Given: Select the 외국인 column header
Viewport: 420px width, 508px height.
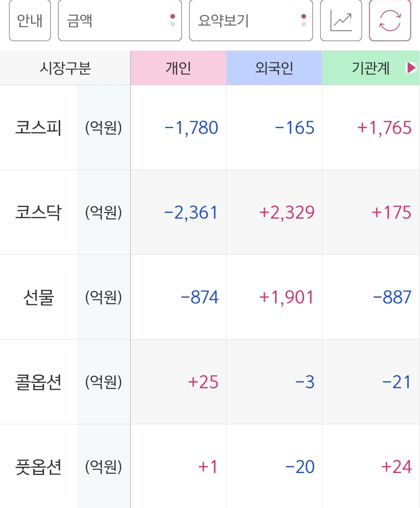Looking at the screenshot, I should [x=274, y=68].
